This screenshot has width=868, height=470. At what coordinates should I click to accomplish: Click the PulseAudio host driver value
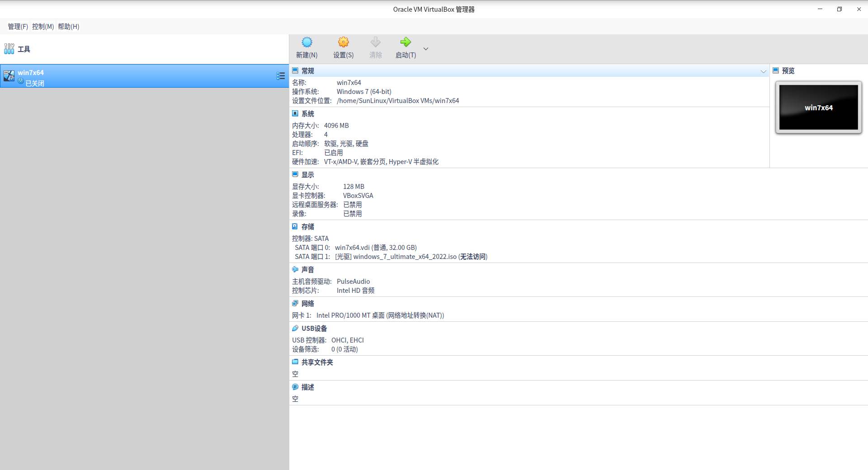(353, 282)
